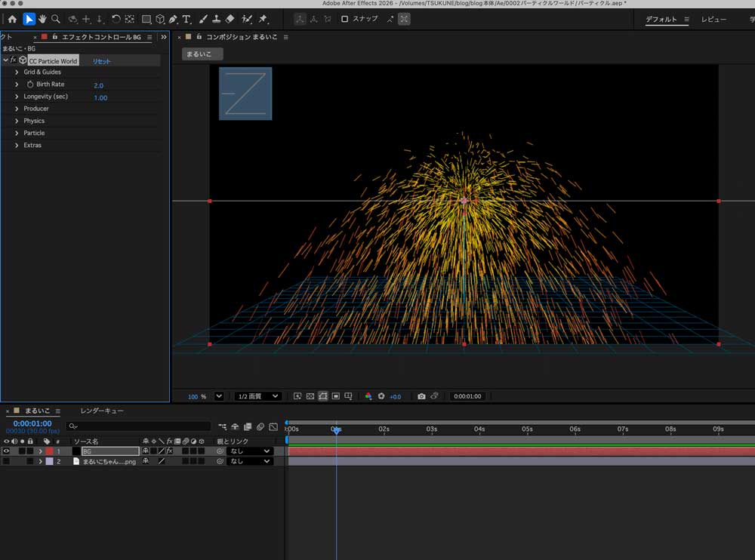This screenshot has width=755, height=560.
Task: Hide the BG layer visibility eye
Action: tap(6, 451)
